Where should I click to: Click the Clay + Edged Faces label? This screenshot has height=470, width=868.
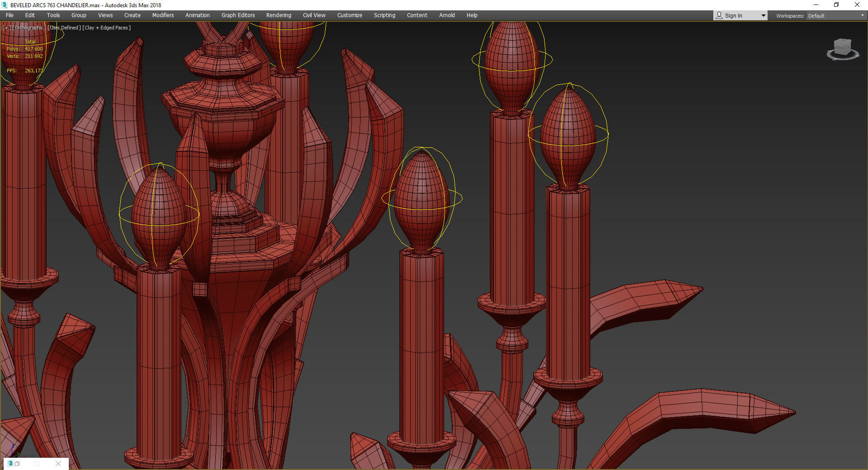coord(107,28)
